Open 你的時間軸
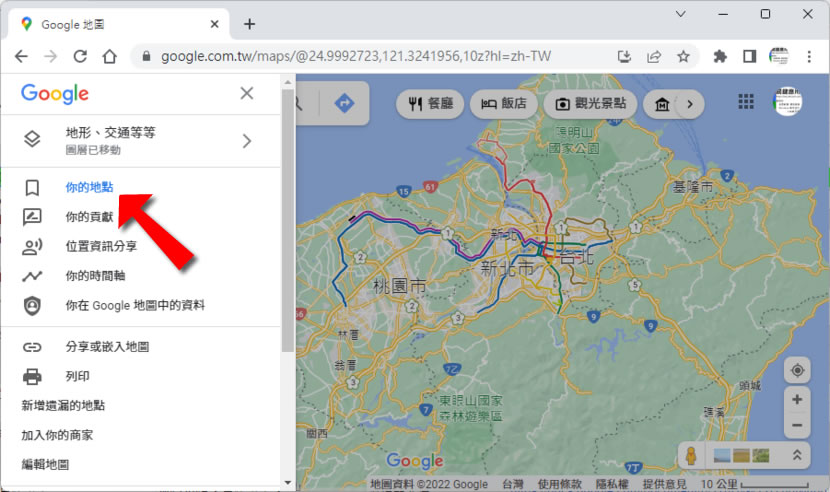The image size is (830, 492). (x=95, y=276)
